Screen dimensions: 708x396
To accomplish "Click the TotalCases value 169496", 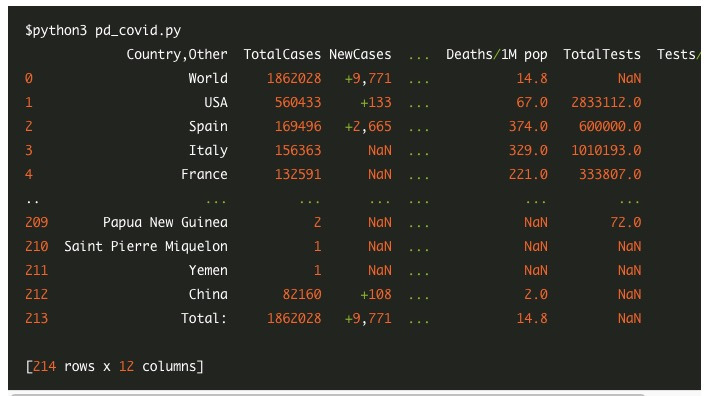I will pyautogui.click(x=298, y=126).
